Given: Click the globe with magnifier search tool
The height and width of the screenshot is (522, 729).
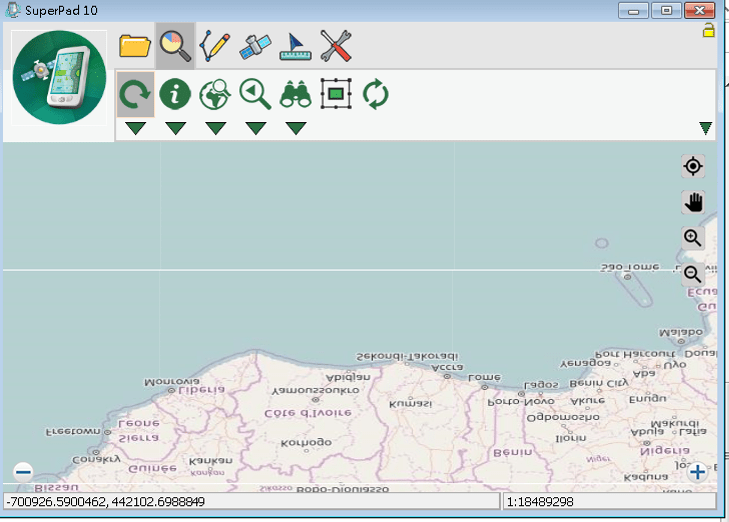Looking at the screenshot, I should (215, 94).
